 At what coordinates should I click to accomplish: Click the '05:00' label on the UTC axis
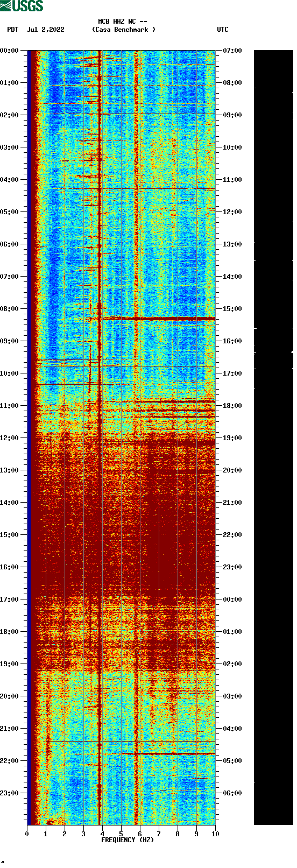(232, 761)
